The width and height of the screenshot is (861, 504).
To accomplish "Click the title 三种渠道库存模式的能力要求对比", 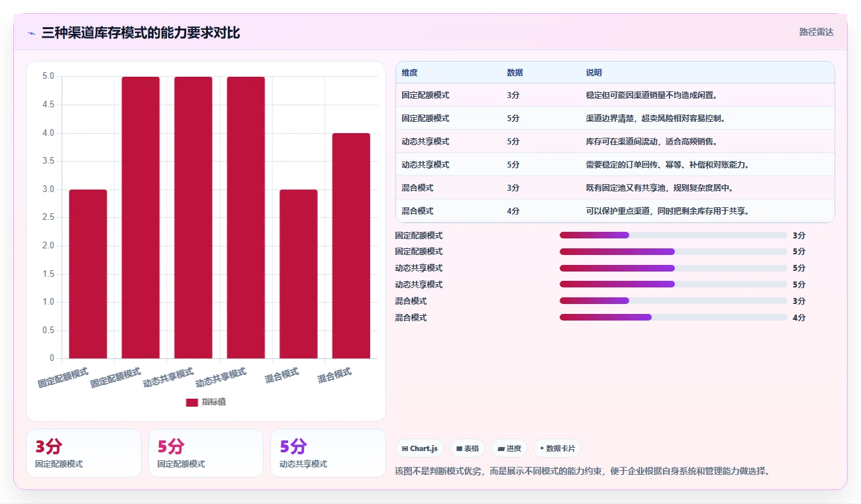I will (x=140, y=32).
